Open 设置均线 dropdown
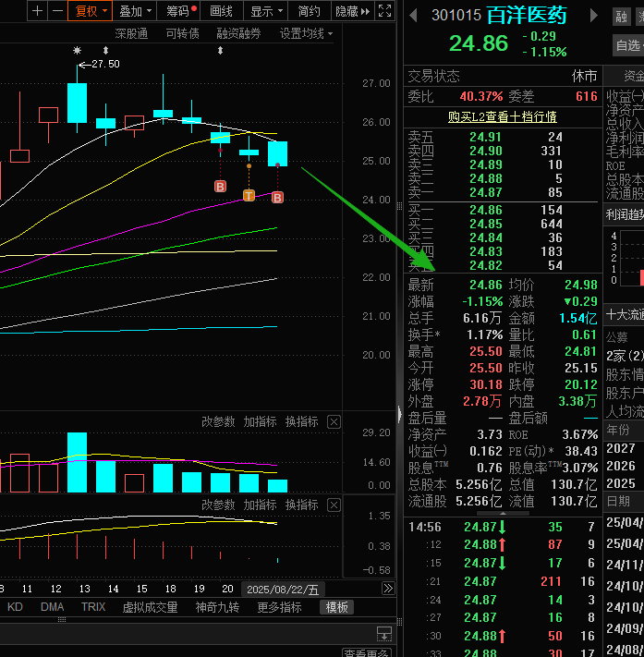644x657 pixels. (306, 33)
